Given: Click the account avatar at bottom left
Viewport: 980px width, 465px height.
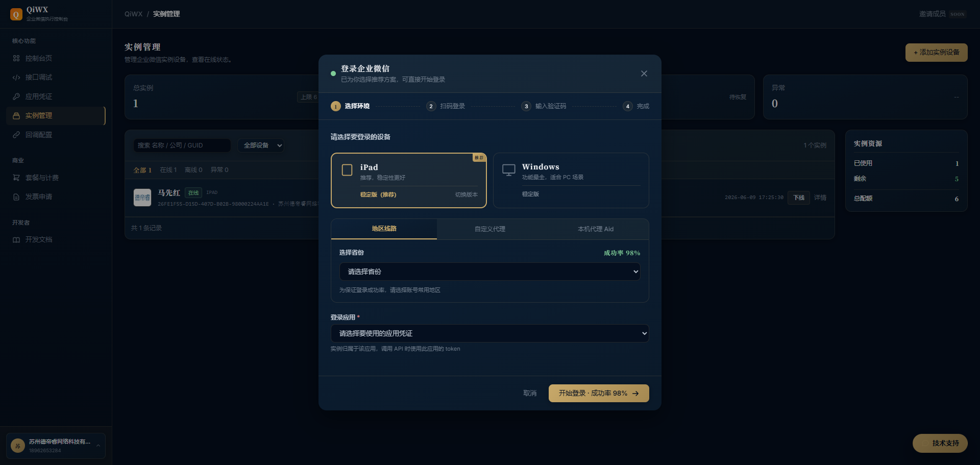Looking at the screenshot, I should coord(18,446).
